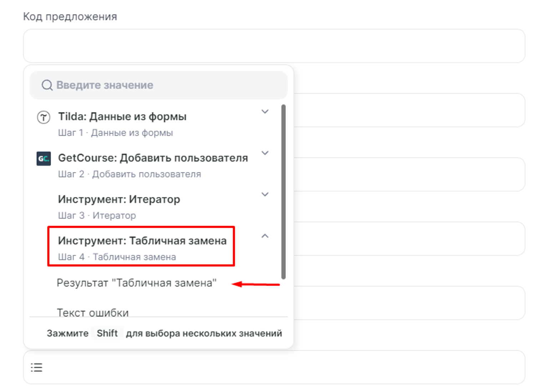546x392 pixels.
Task: Click the magnifier search icon
Action: pos(47,85)
